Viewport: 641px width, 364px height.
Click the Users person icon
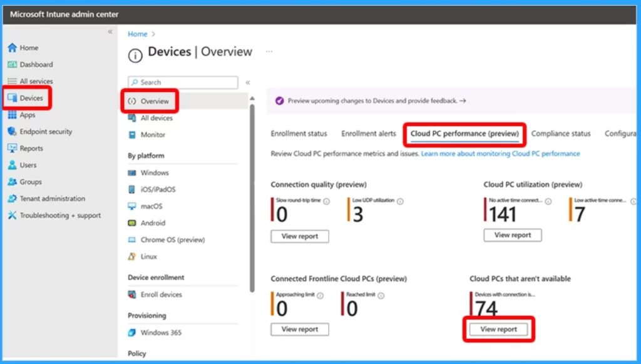click(x=13, y=165)
